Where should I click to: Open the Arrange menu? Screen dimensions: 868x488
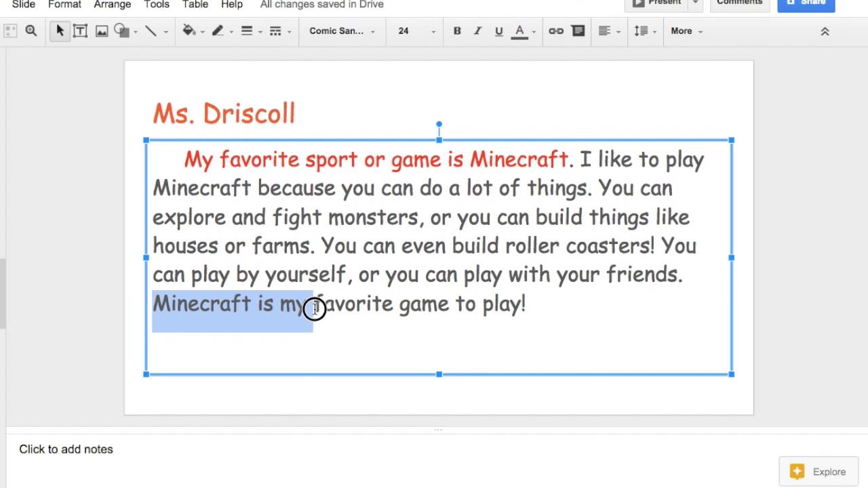click(113, 4)
